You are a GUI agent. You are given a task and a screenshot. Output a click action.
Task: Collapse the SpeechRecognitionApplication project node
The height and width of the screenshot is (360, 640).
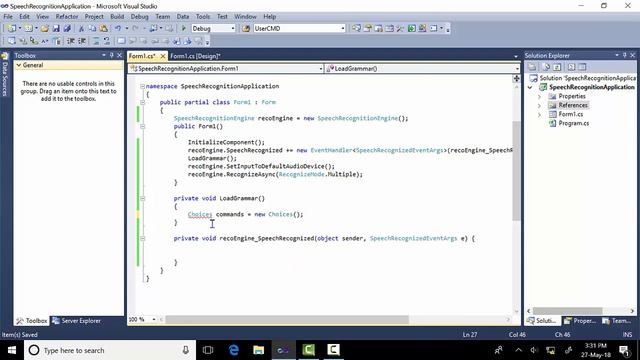(530, 87)
